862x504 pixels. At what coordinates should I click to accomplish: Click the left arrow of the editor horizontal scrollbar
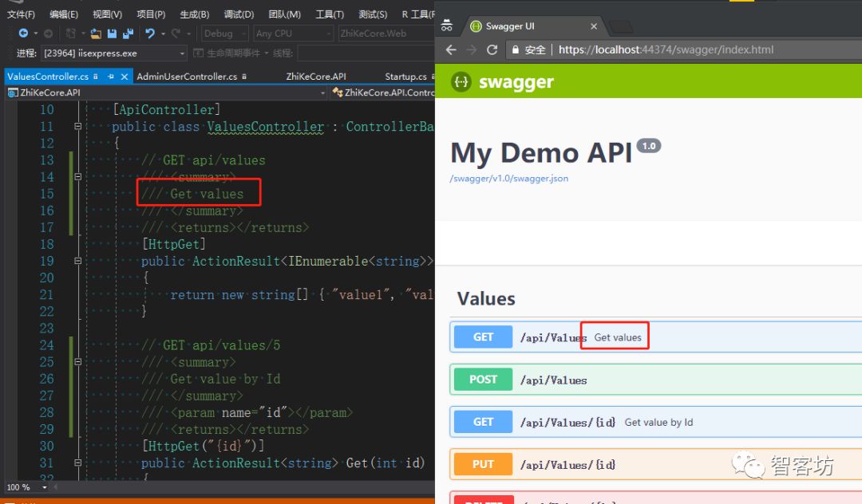coord(56,487)
